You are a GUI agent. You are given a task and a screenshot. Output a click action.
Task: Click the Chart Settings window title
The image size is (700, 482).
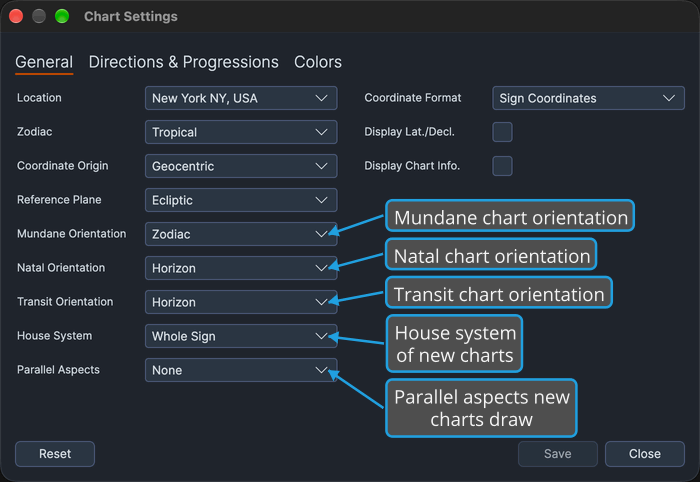[131, 17]
